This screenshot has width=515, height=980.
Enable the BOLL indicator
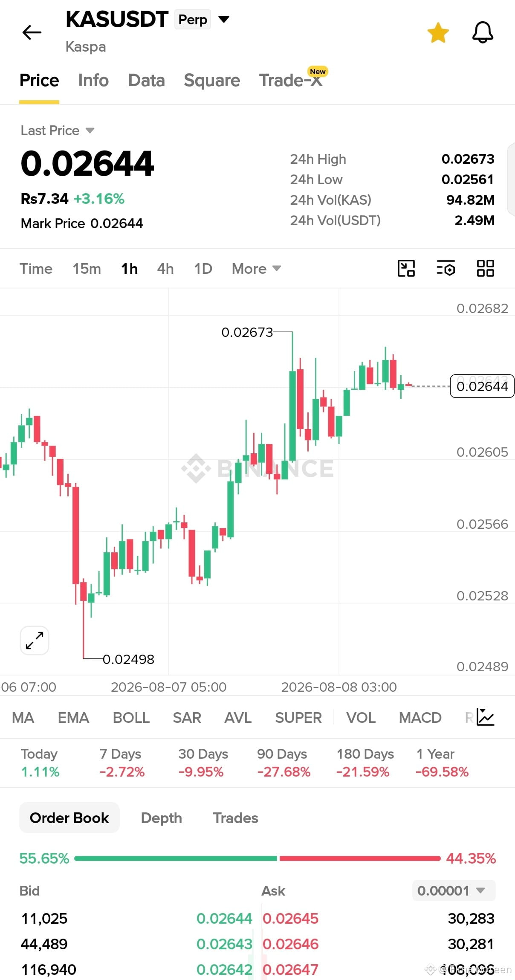tap(131, 717)
